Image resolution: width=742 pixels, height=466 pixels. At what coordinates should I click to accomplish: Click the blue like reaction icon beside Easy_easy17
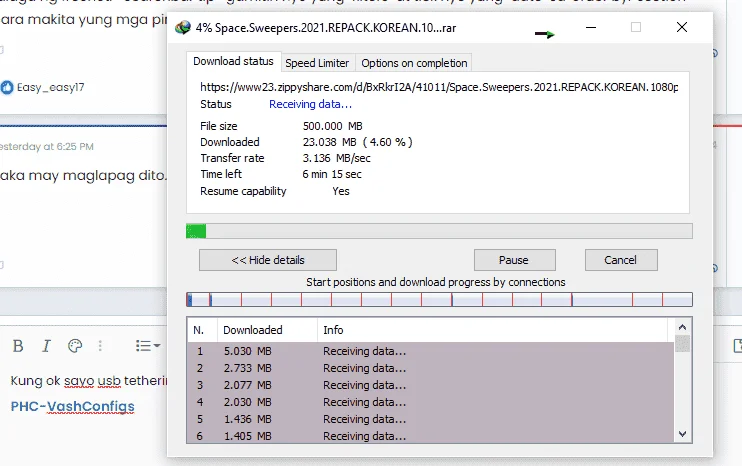(x=7, y=88)
